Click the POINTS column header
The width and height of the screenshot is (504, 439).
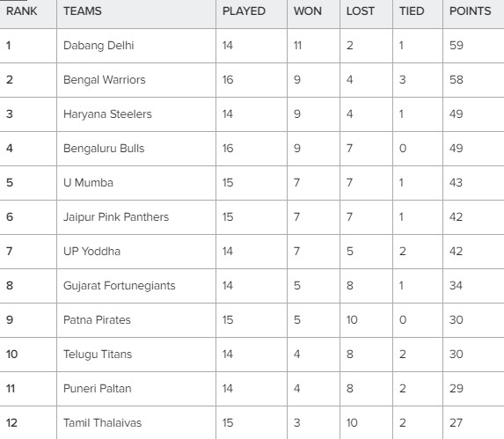[470, 11]
